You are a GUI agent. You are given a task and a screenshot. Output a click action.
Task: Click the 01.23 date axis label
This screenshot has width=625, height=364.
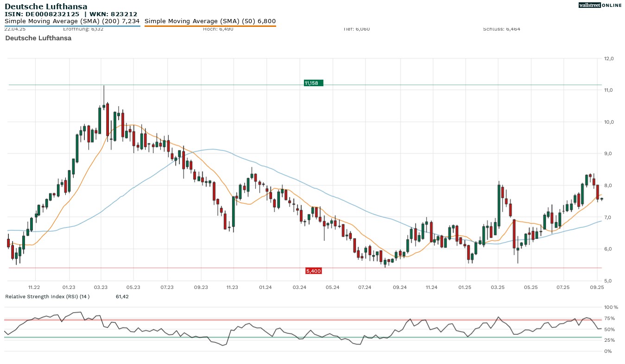pos(69,287)
